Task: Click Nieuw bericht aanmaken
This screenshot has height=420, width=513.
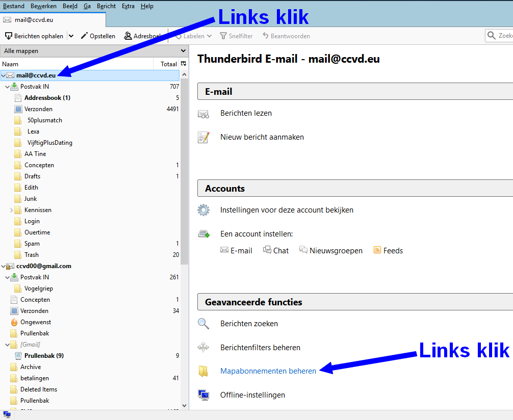Action: tap(262, 137)
